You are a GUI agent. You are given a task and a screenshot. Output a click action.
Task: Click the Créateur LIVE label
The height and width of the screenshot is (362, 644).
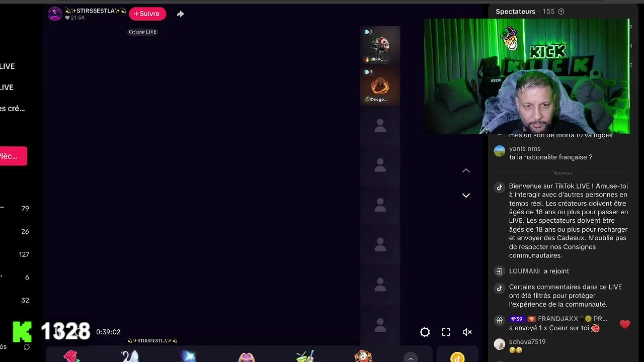tap(143, 32)
